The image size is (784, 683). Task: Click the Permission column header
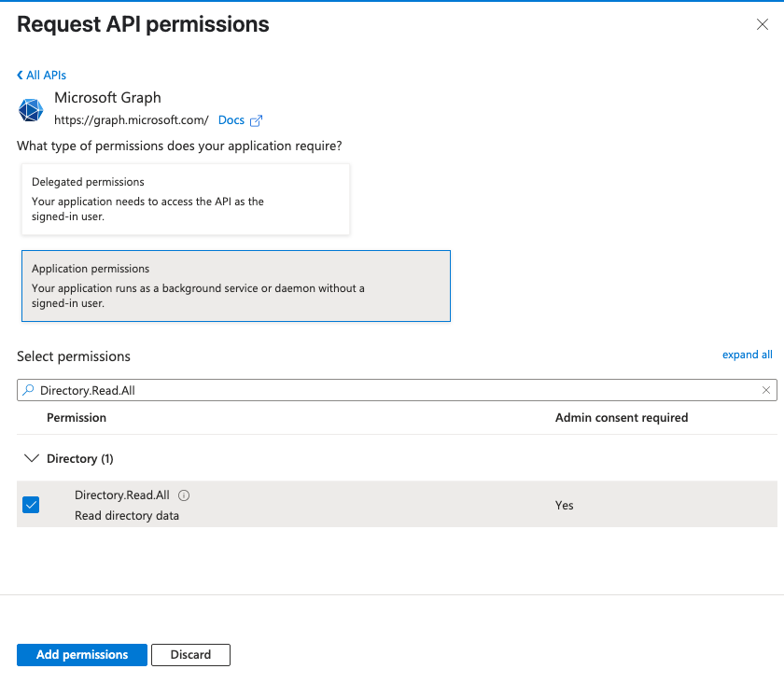[77, 417]
